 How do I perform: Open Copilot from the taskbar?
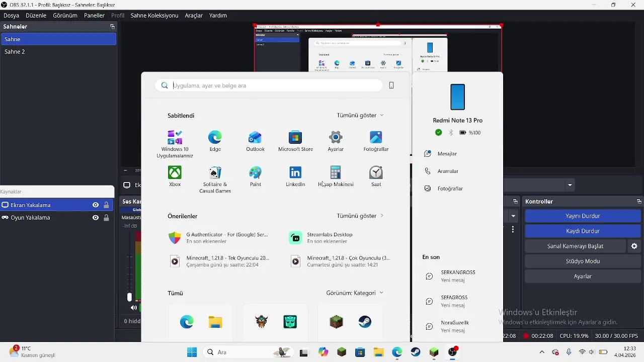323,352
